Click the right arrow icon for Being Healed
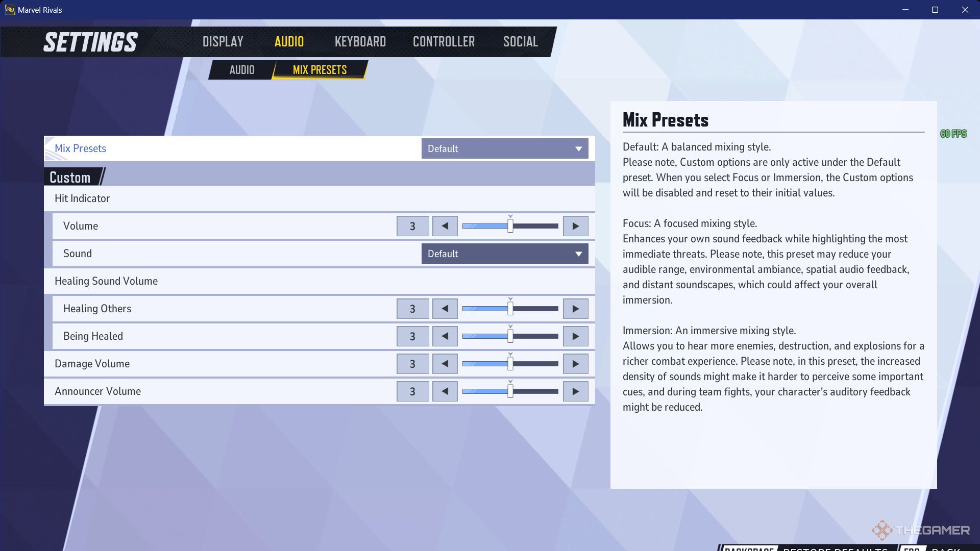Viewport: 980px width, 551px height. pos(574,336)
